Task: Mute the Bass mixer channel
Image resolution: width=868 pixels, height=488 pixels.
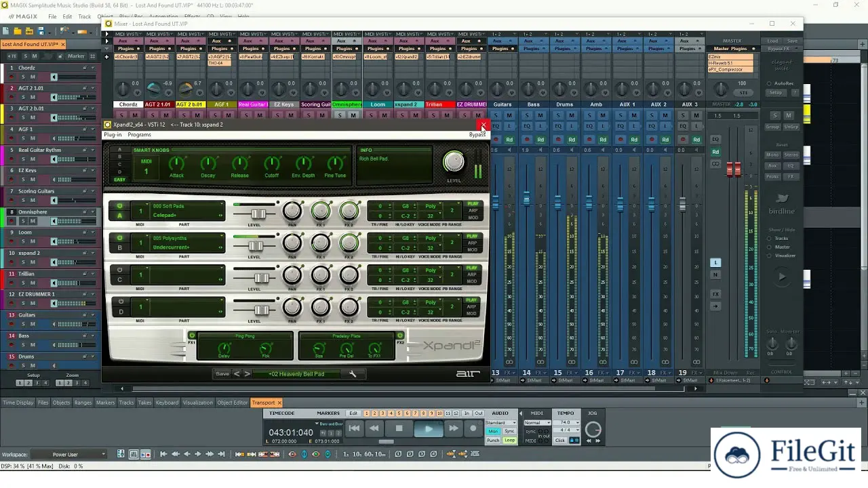Action: click(x=540, y=115)
